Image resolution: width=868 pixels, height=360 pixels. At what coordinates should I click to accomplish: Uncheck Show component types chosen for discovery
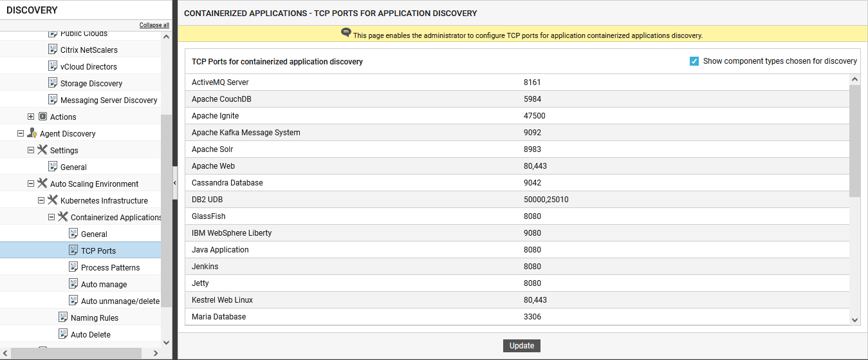(694, 61)
